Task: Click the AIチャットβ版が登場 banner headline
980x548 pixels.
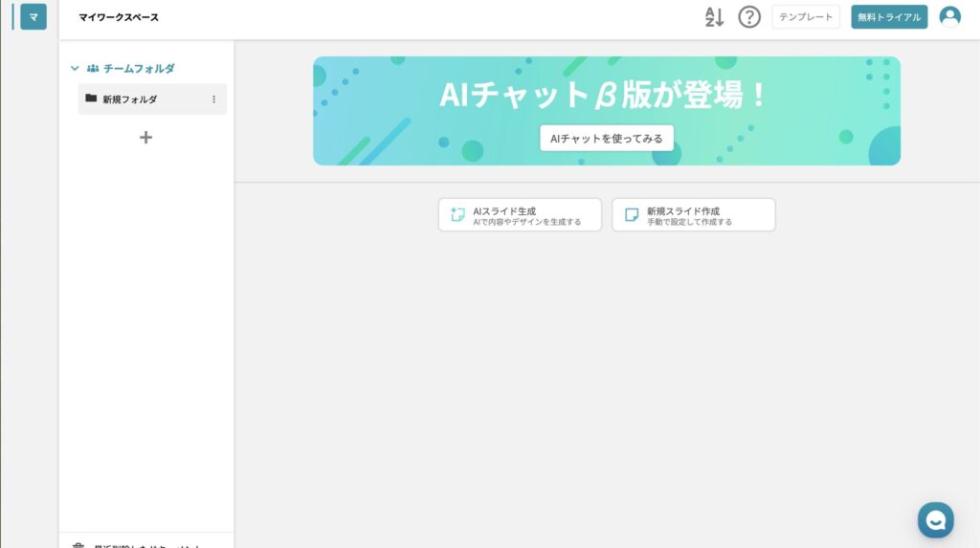Action: [603, 95]
